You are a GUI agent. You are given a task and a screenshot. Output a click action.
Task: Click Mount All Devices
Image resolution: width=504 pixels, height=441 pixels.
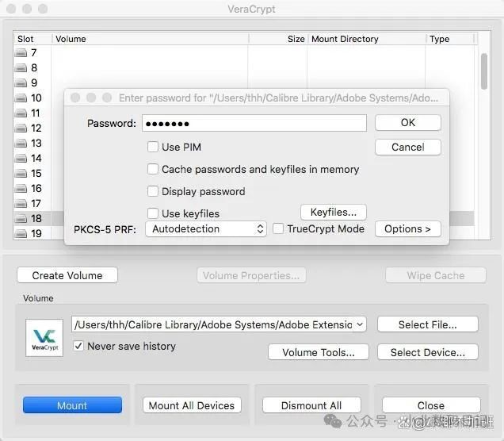click(x=192, y=405)
